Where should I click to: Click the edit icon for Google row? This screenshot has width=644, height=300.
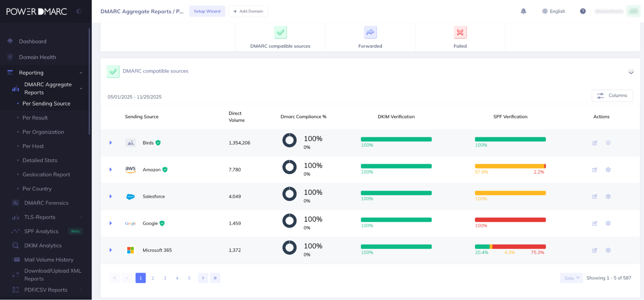(595, 224)
